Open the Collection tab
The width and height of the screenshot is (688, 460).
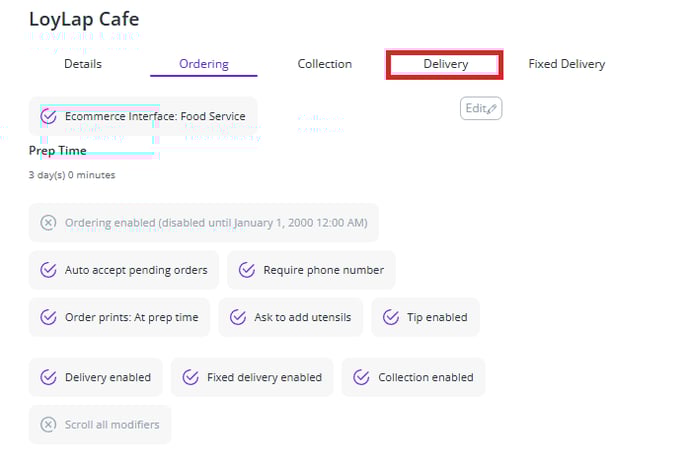pyautogui.click(x=325, y=64)
